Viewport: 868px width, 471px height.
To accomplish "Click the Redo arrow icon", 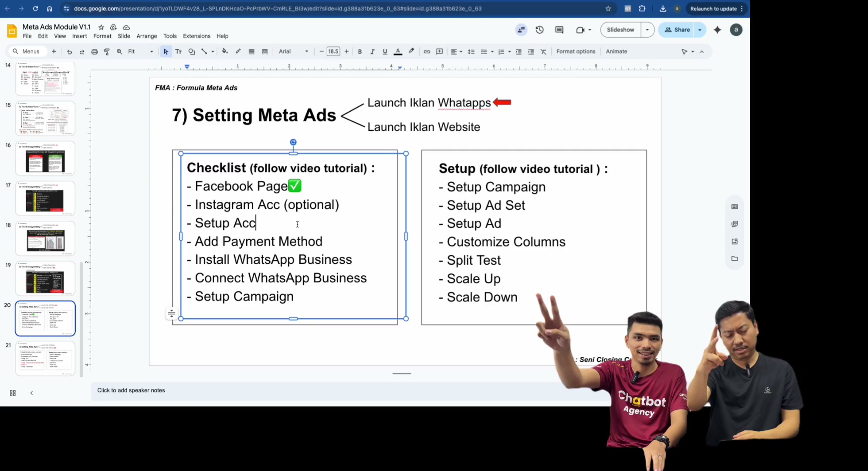I will click(82, 51).
